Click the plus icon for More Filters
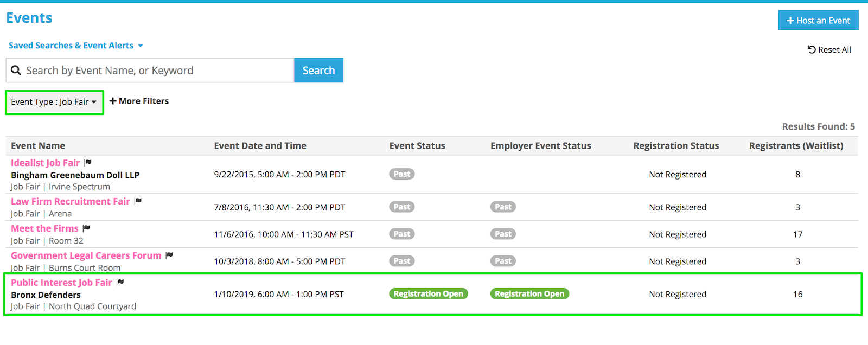 113,101
